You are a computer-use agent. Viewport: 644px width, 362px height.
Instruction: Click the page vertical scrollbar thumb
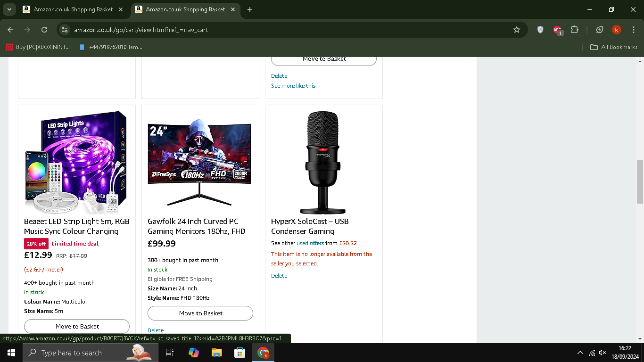[640, 181]
